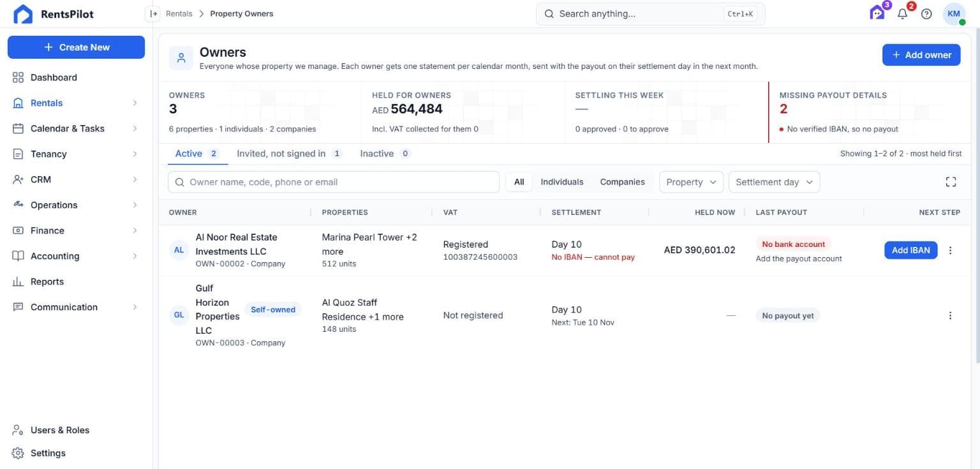Expand the Finance sidebar menu

coord(76,230)
